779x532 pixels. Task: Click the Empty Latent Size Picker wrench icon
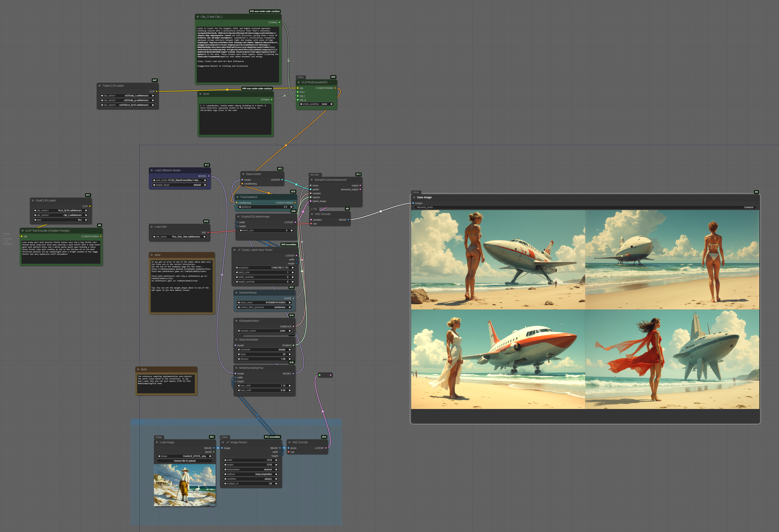(239, 250)
